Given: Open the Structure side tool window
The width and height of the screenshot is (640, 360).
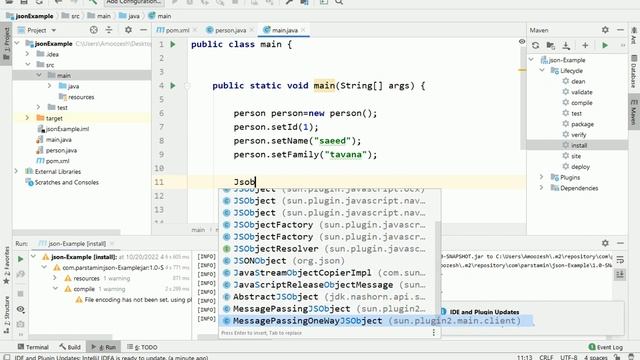Looking at the screenshot, I should tap(6, 314).
